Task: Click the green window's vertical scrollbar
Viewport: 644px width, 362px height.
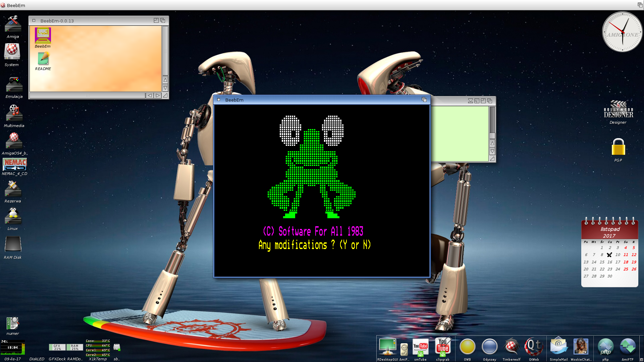Action: click(x=492, y=122)
